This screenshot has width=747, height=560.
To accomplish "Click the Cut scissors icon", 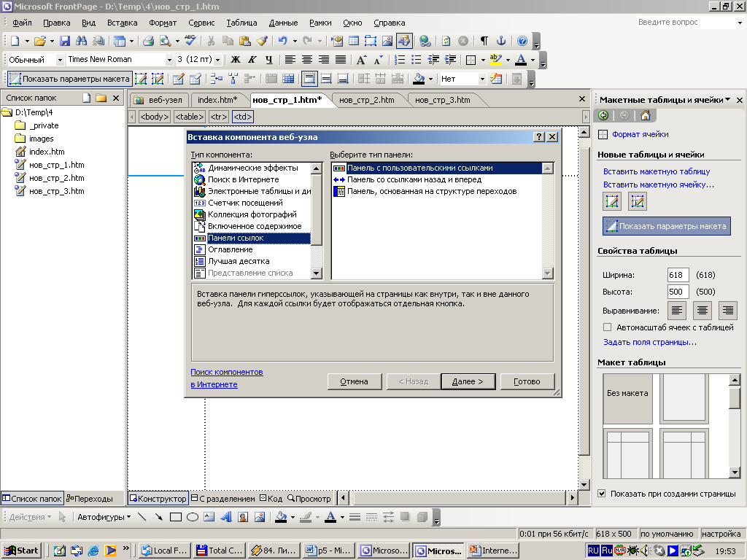I will (211, 41).
